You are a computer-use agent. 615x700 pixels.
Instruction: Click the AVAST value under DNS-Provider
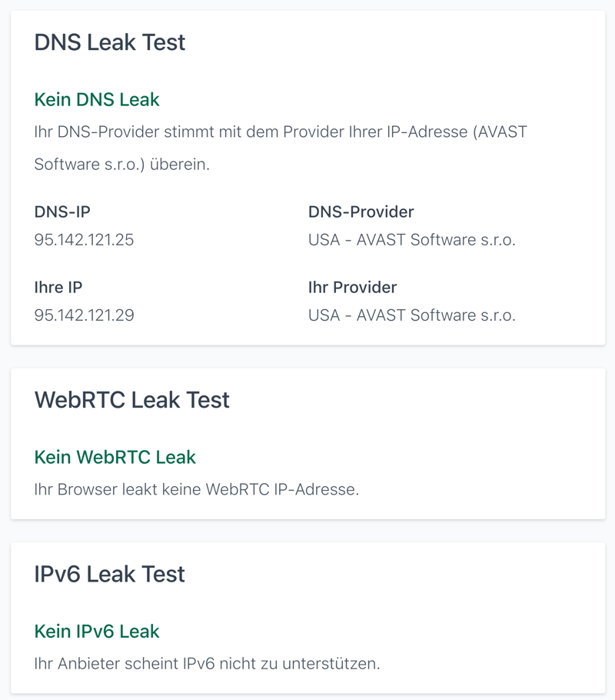click(x=411, y=240)
